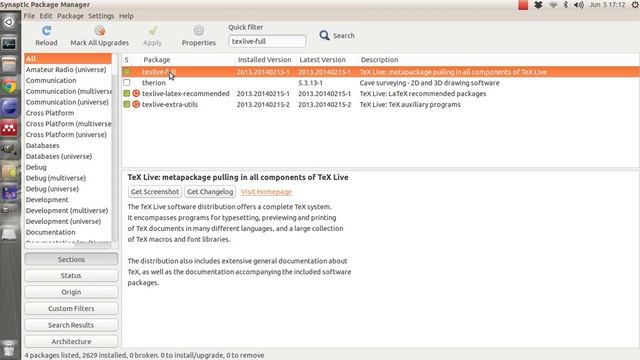640x360 pixels.
Task: Toggle status box of texlive-latex-recommended
Action: (127, 93)
